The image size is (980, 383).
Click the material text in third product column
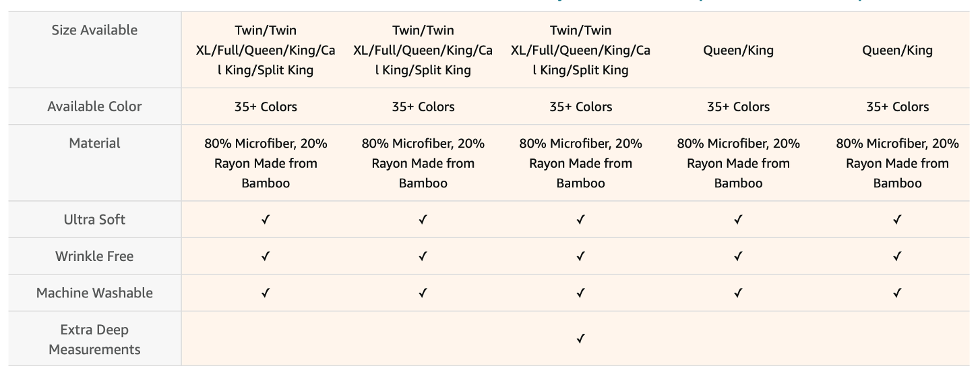[580, 163]
